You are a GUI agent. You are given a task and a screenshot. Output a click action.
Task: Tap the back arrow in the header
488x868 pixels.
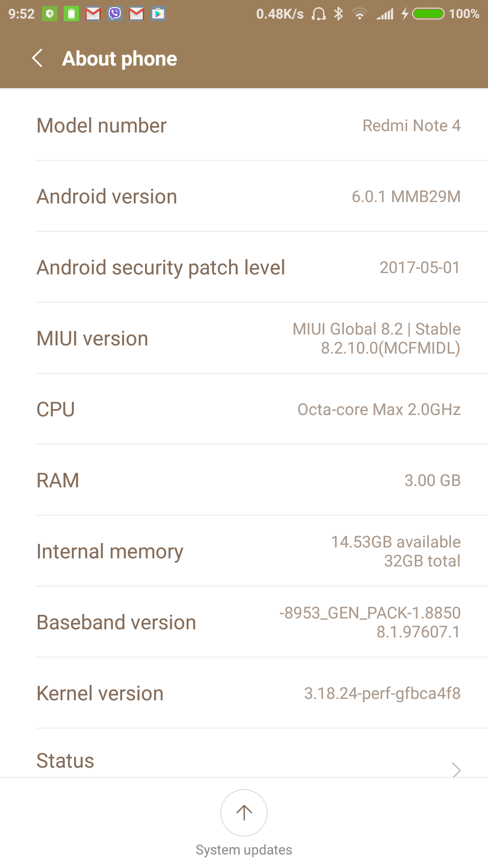(38, 58)
